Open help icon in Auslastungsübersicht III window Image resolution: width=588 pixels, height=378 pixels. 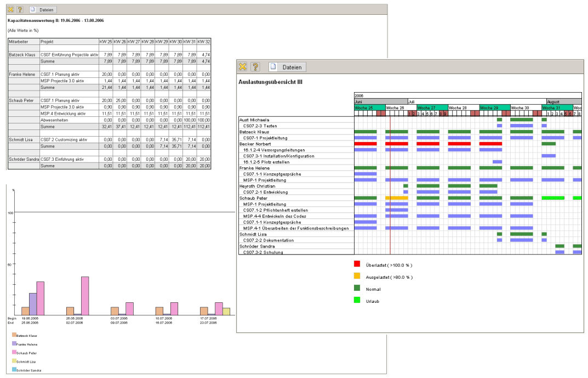(255, 67)
